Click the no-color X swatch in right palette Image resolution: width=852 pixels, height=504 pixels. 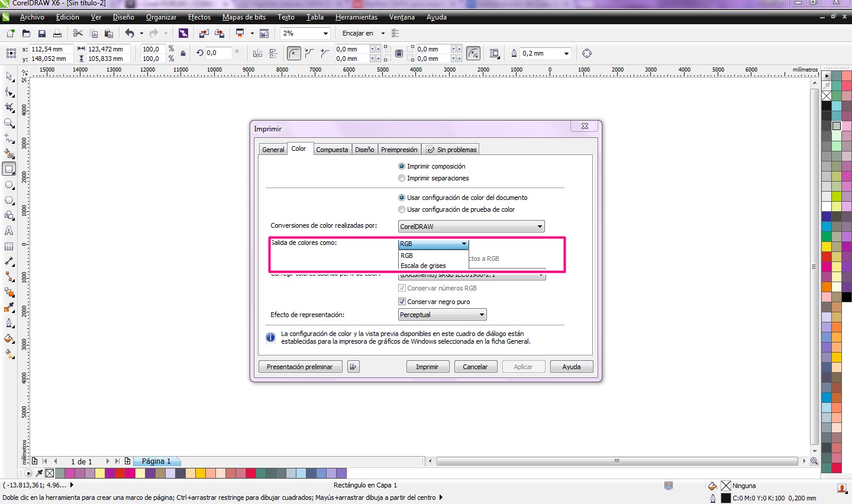(827, 96)
